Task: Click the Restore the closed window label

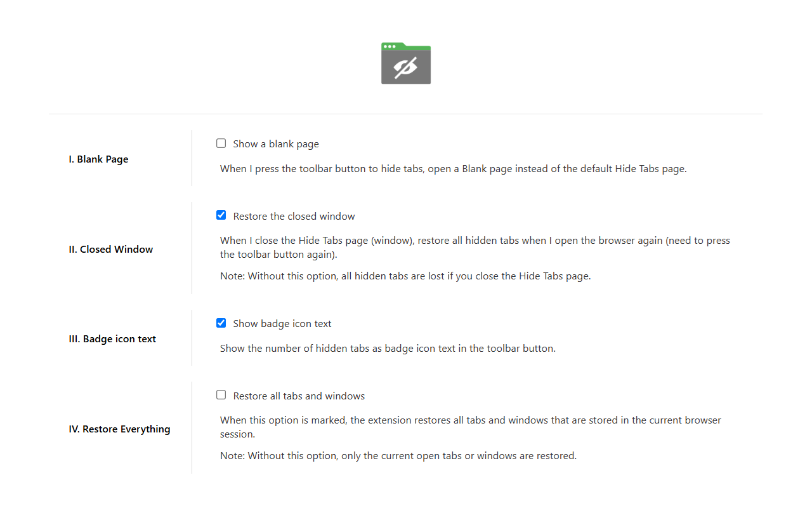Action: point(294,216)
